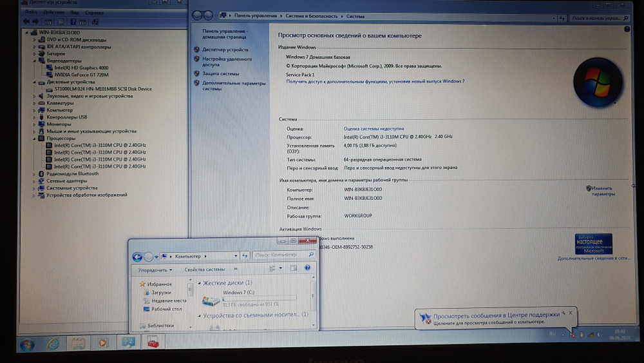Open Start menu orb
The image size is (644, 363).
tap(28, 344)
